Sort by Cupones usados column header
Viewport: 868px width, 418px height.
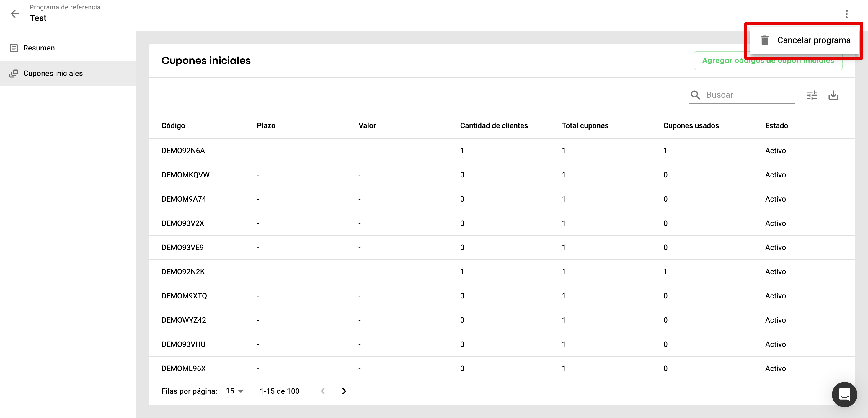point(691,126)
